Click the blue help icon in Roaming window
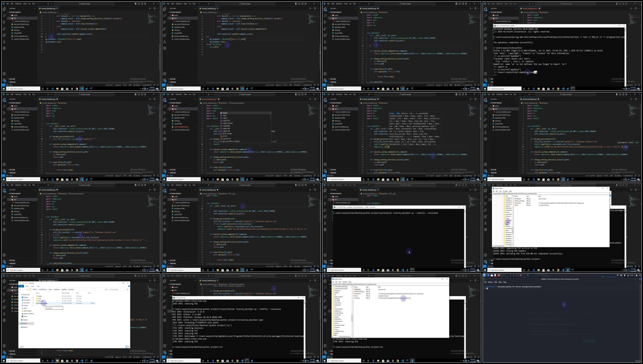 [x=129, y=286]
